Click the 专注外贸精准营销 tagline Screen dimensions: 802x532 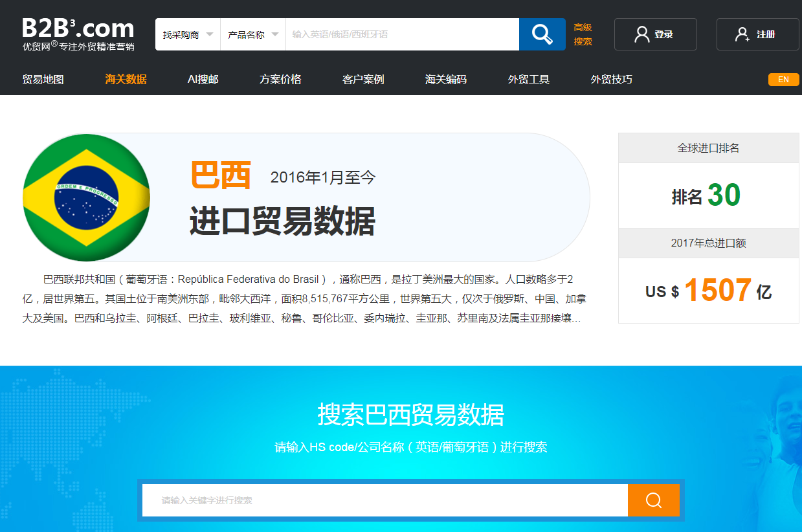[97, 47]
